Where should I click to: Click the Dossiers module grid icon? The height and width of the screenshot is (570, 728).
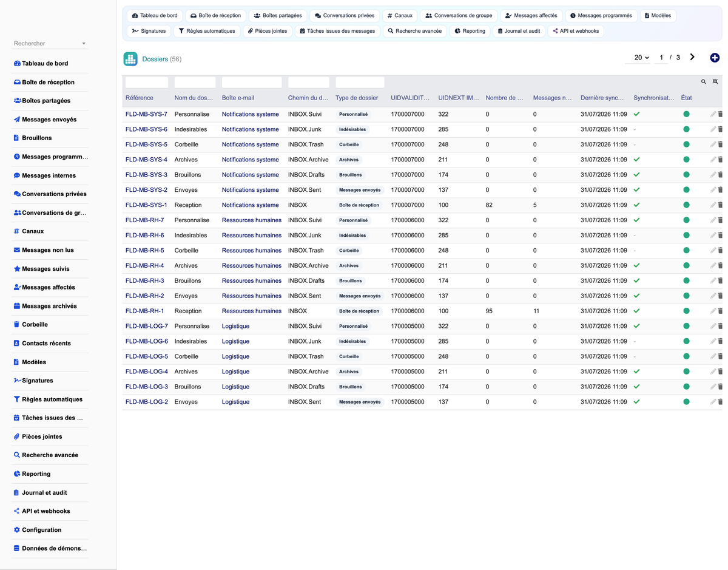pyautogui.click(x=130, y=59)
